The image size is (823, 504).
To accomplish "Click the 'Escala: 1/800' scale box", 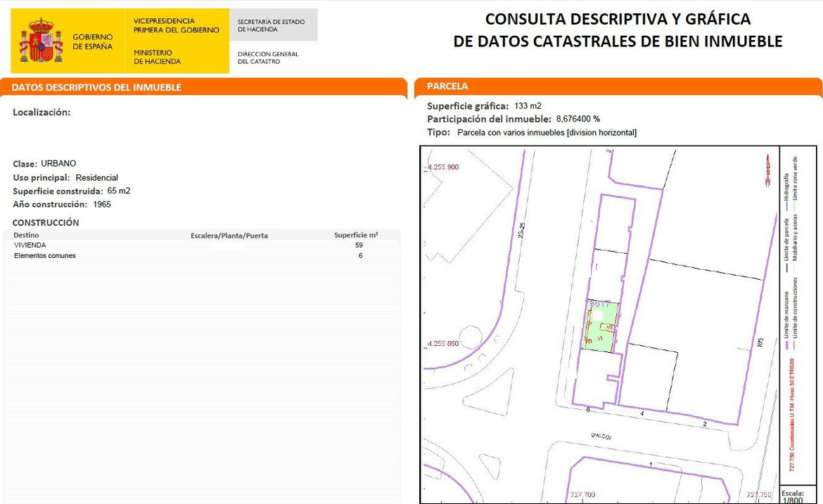I will 793,496.
